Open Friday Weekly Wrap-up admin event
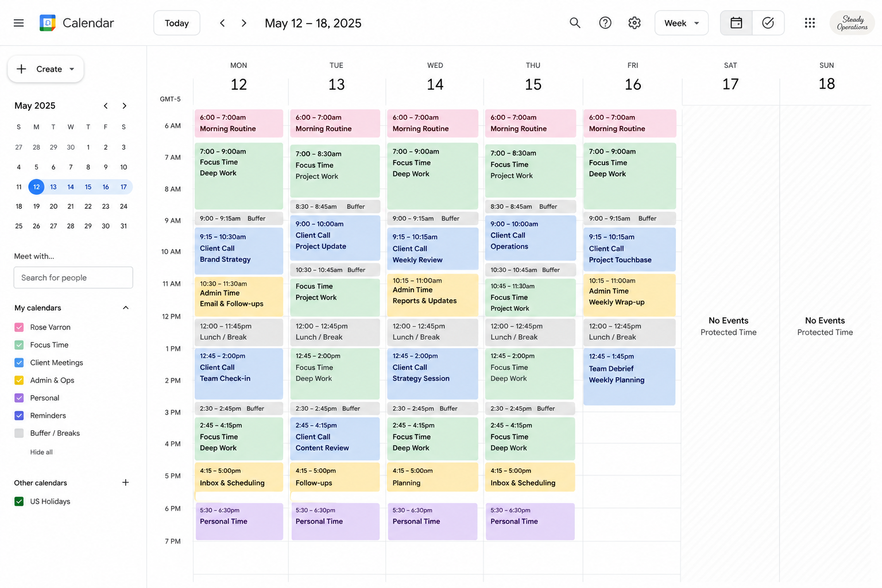Viewport: 882px width, 588px height. tap(630, 295)
